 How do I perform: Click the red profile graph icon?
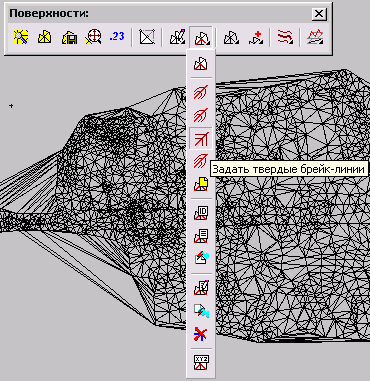(x=316, y=37)
